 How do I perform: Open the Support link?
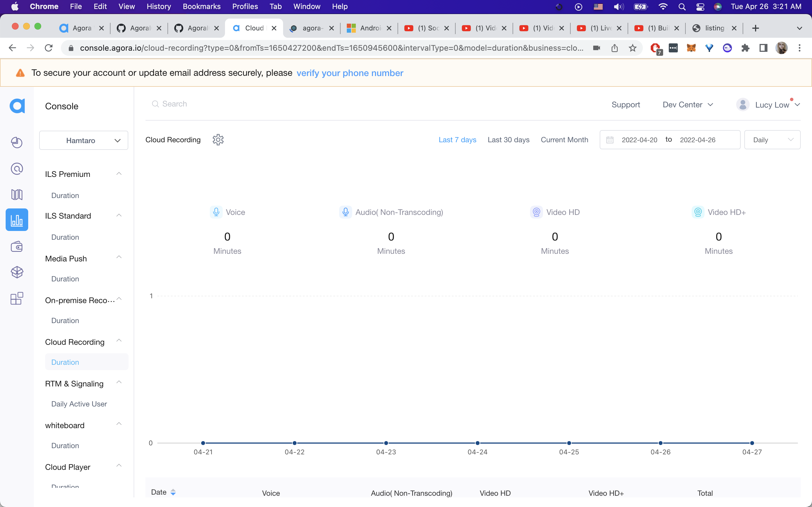625,104
